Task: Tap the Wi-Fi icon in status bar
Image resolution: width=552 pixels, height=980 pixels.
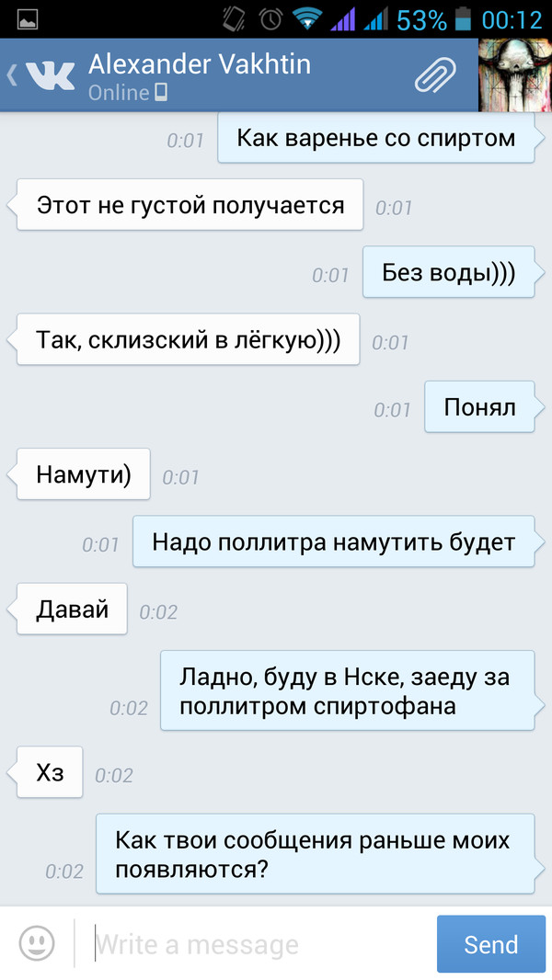Action: (x=307, y=19)
